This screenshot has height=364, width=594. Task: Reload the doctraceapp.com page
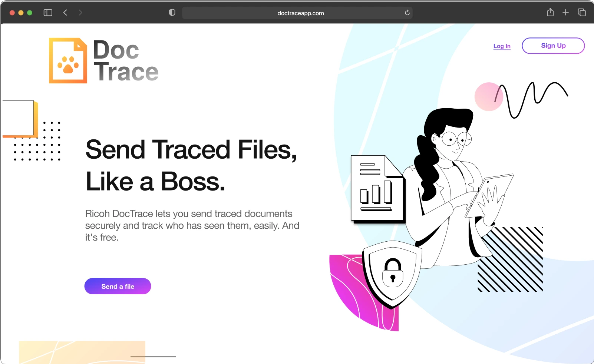pyautogui.click(x=407, y=13)
